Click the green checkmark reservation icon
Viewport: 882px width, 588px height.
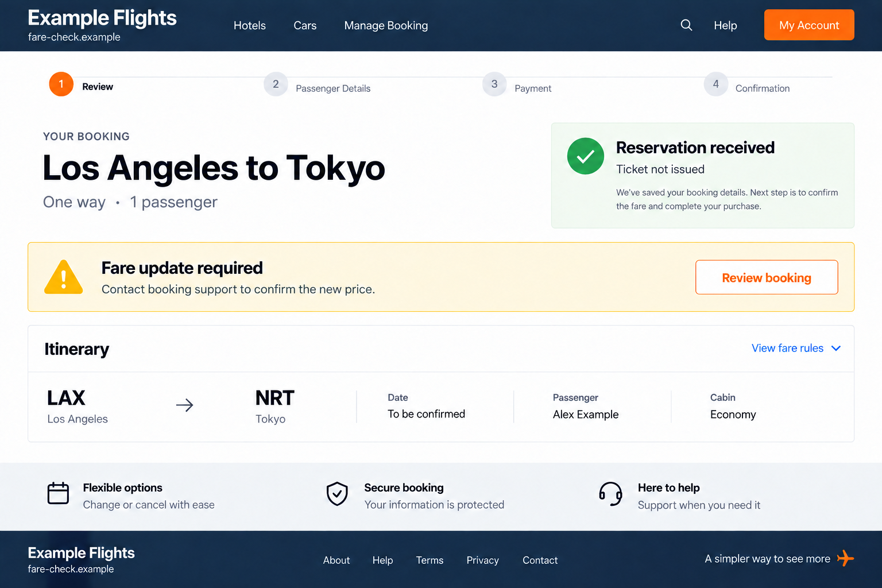coord(586,156)
